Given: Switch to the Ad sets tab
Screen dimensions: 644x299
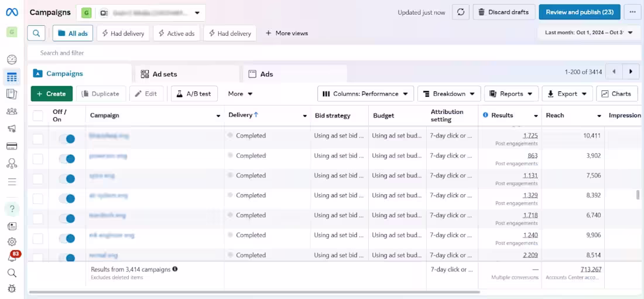Looking at the screenshot, I should [x=187, y=74].
